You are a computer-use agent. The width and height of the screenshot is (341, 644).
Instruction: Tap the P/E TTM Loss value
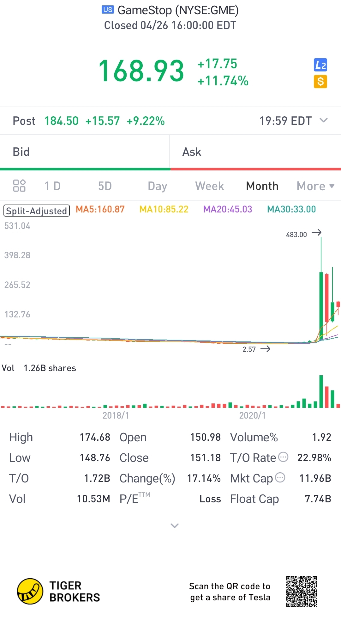tap(210, 499)
